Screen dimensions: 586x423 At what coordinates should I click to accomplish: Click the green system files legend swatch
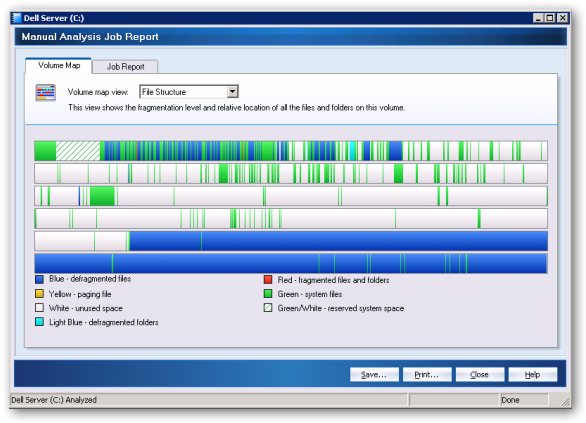pyautogui.click(x=268, y=294)
